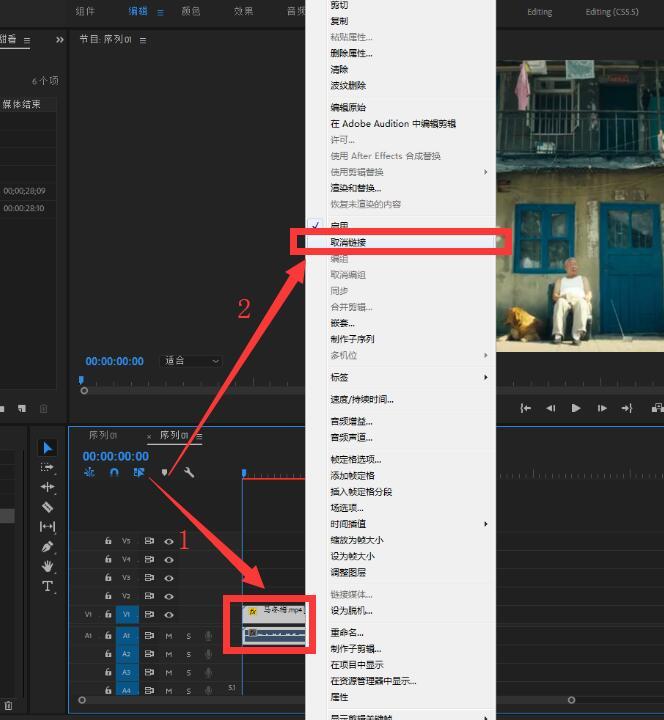The image size is (664, 720).
Task: Open the 节目: 序列01 panel menu
Action: [143, 40]
